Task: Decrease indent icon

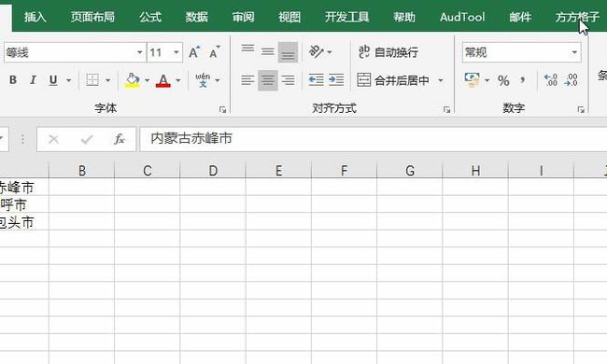Action: 317,80
